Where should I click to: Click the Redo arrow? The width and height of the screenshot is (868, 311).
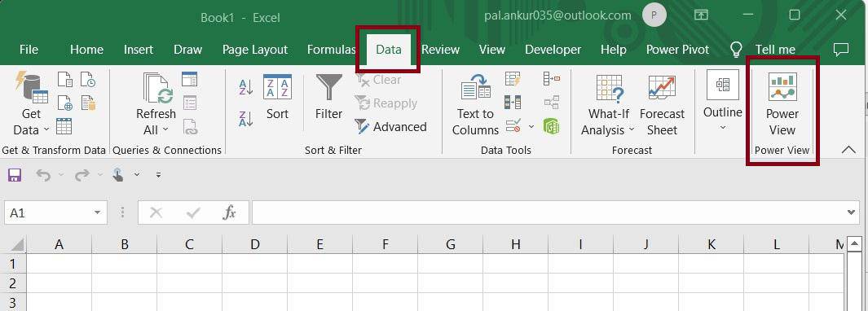pyautogui.click(x=82, y=175)
